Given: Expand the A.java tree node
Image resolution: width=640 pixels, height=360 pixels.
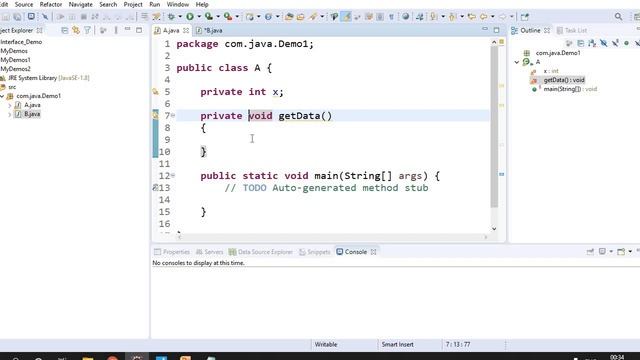Looking at the screenshot, I should pyautogui.click(x=10, y=105).
